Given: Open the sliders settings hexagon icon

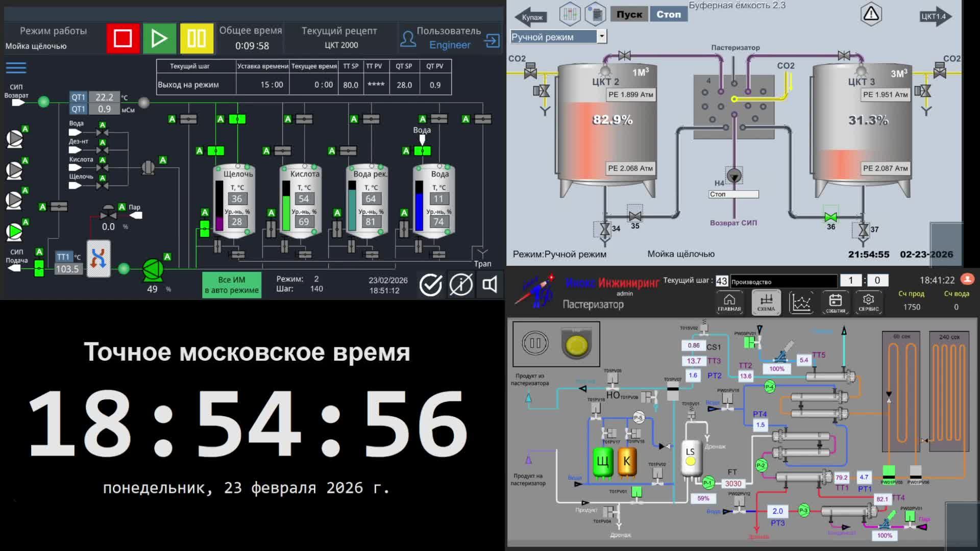Looking at the screenshot, I should pos(570,14).
